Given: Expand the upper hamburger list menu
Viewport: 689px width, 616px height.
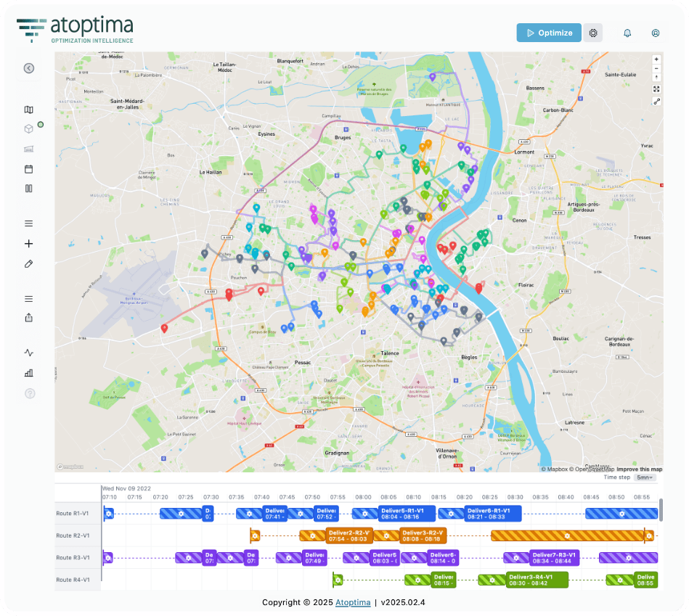Looking at the screenshot, I should tap(28, 223).
